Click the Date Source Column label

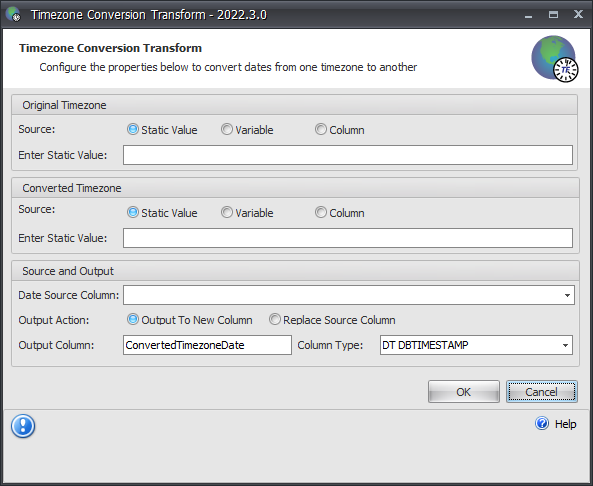(68, 295)
